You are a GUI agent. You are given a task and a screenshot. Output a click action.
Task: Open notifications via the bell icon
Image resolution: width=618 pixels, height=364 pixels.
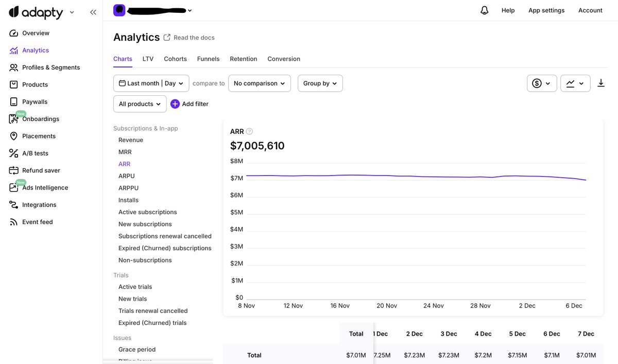(484, 10)
